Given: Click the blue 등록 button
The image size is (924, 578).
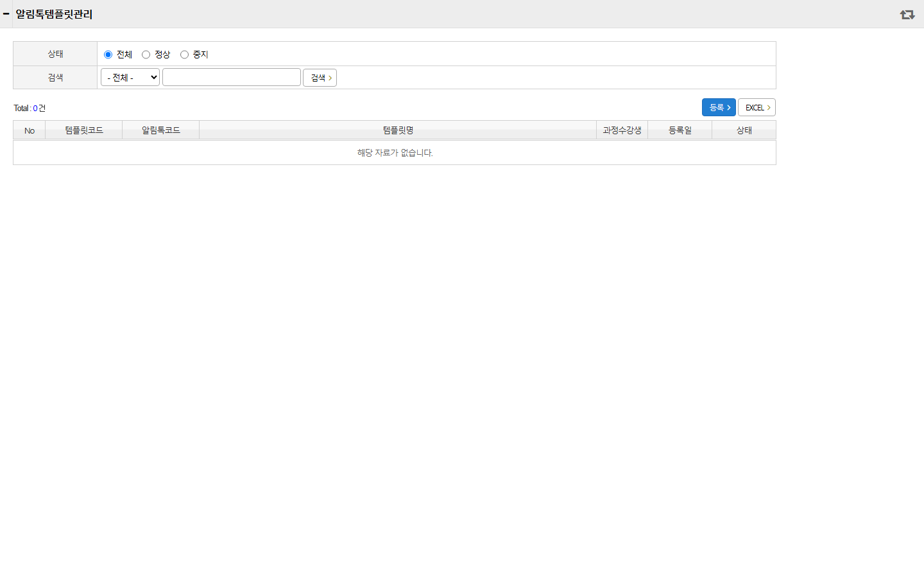Looking at the screenshot, I should 719,107.
